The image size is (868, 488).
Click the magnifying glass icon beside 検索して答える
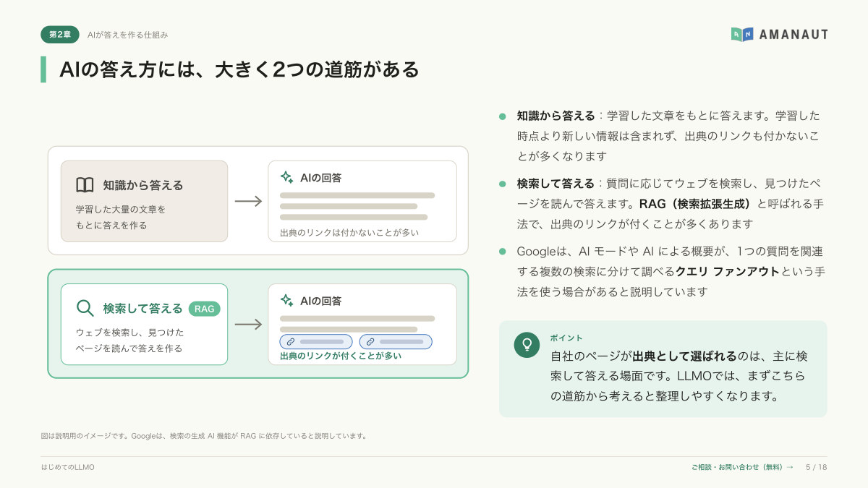(x=85, y=309)
